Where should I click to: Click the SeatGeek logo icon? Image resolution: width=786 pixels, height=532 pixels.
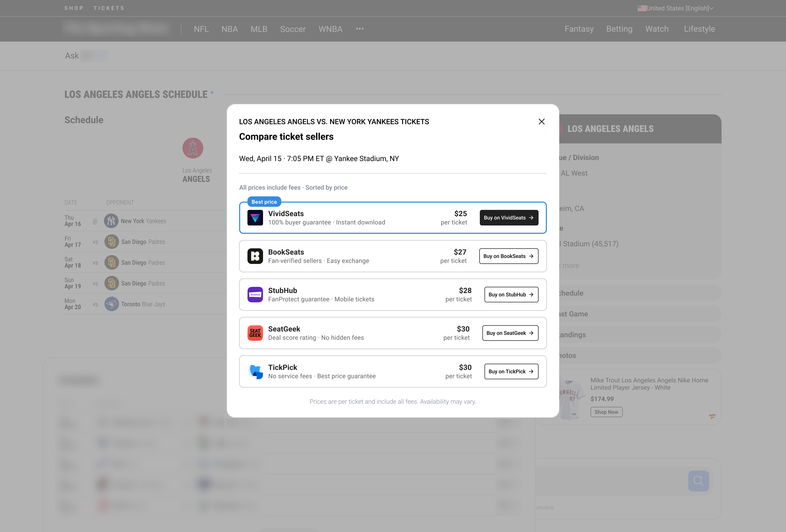[255, 333]
